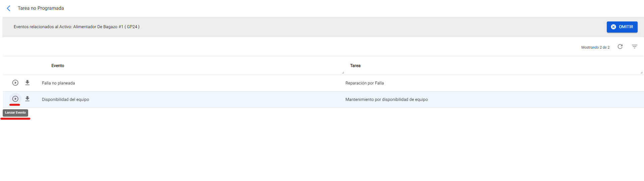The image size is (644, 181).
Task: Click the OMITIR button
Action: 622,27
